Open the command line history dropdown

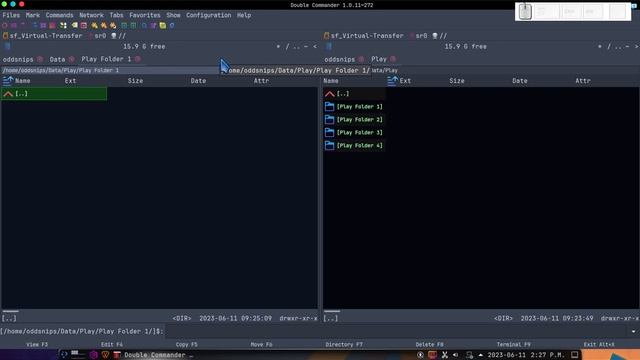633,331
